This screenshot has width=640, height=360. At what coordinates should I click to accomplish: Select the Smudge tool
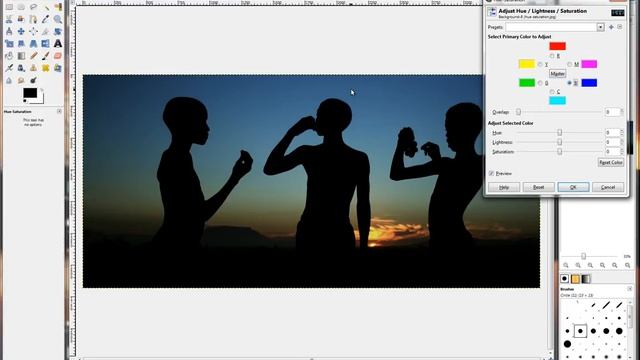[x=21, y=80]
